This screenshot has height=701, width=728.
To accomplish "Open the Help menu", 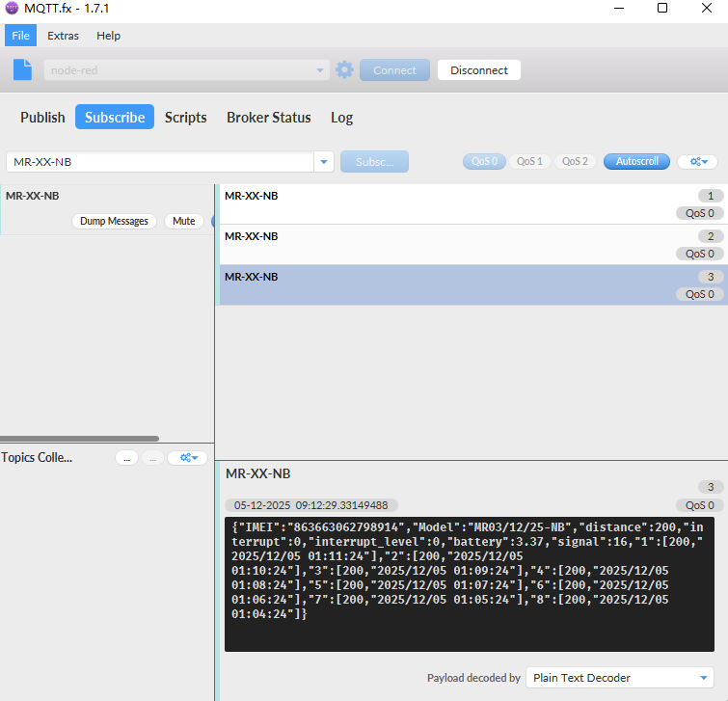I will coord(108,36).
